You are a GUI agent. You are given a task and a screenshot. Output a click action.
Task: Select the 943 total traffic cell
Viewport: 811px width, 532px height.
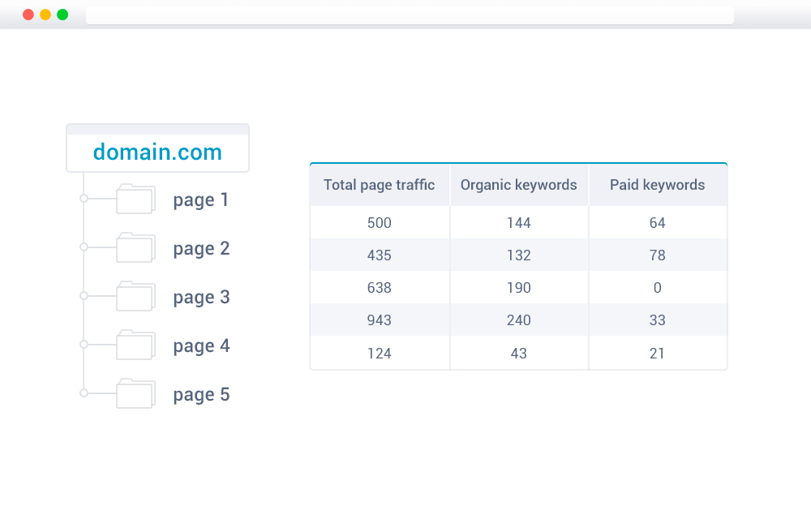coord(380,320)
